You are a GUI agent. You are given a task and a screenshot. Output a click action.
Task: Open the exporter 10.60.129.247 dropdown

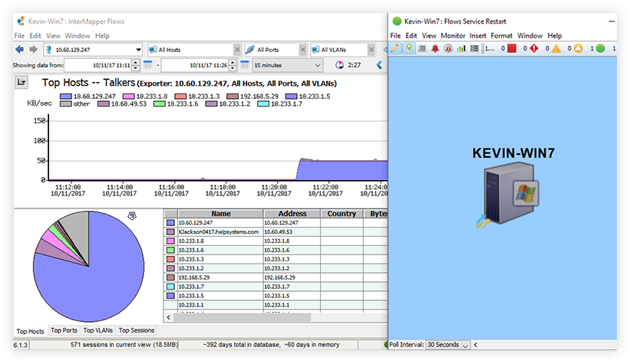click(138, 50)
